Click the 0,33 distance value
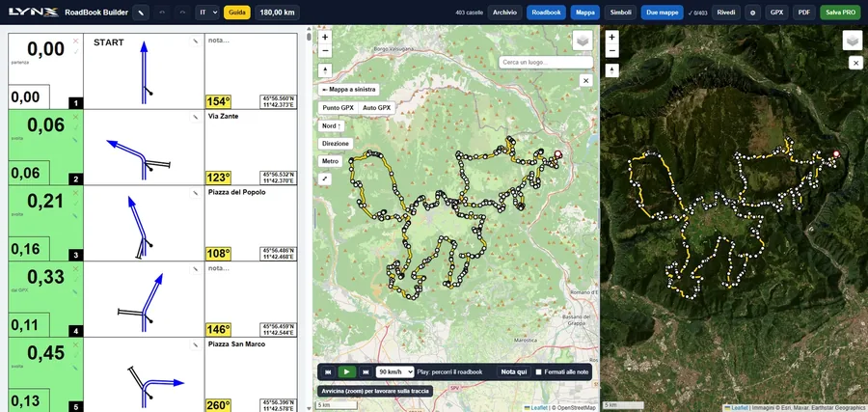Image resolution: width=868 pixels, height=412 pixels. click(46, 276)
